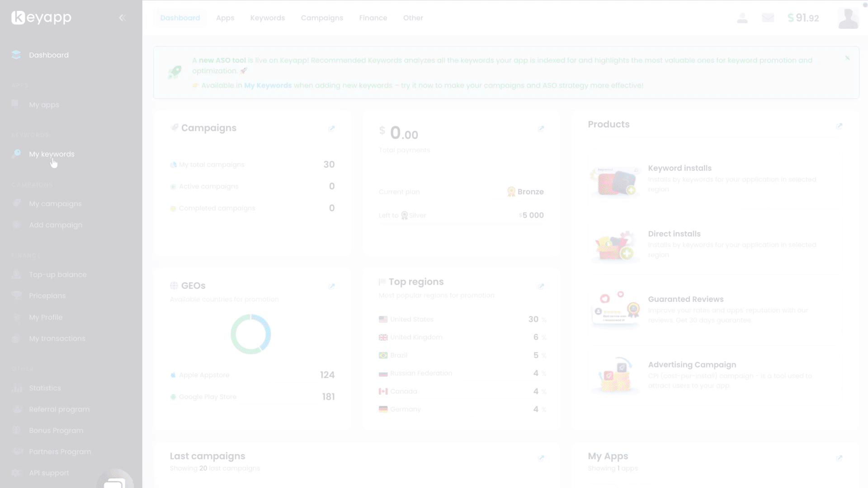The image size is (868, 488).
Task: Go to My keywords in sidebar
Action: [52, 154]
